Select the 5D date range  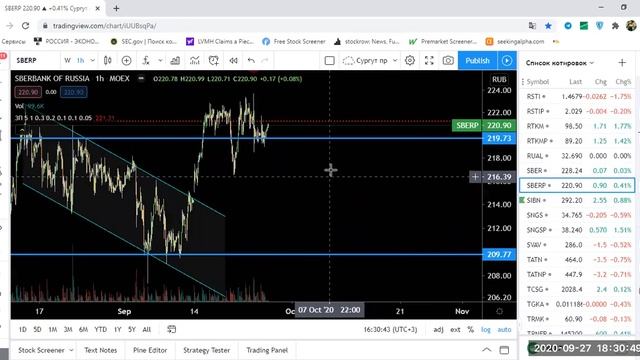(37, 329)
